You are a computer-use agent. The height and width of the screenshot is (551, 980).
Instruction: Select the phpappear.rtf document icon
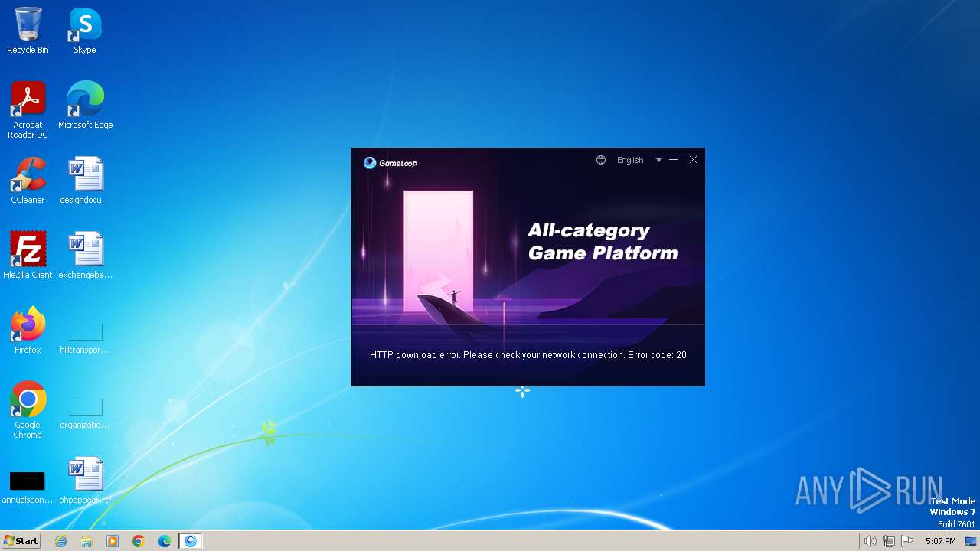(85, 481)
